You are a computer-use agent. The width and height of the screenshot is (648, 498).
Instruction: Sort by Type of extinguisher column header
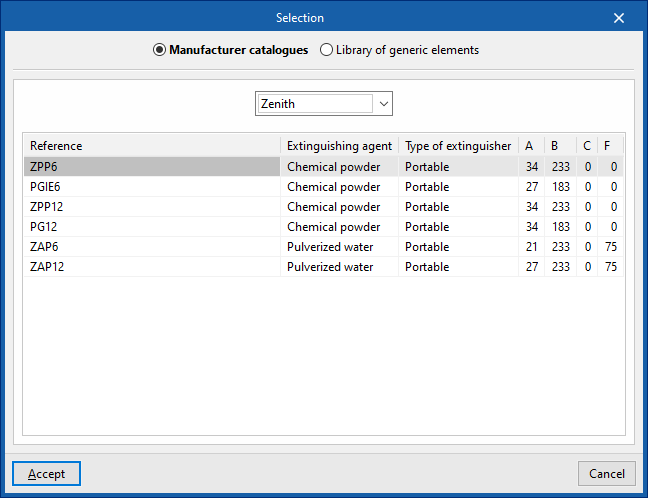click(458, 146)
